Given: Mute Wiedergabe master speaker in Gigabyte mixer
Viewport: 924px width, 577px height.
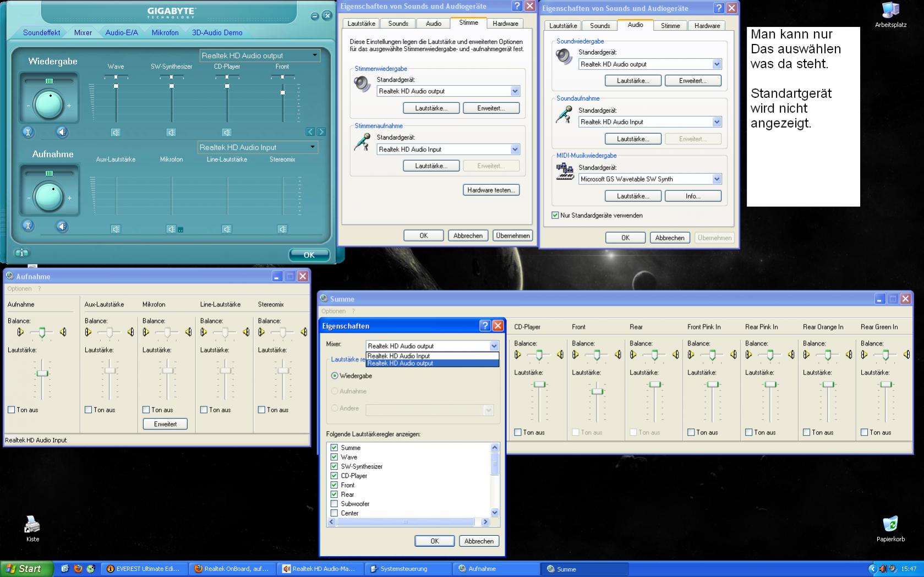Looking at the screenshot, I should tap(62, 132).
